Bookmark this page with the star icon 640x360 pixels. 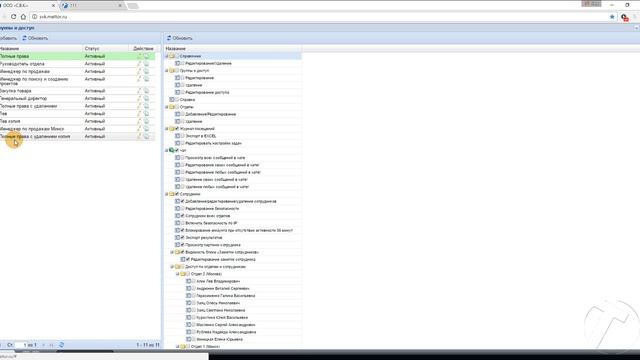coord(612,17)
